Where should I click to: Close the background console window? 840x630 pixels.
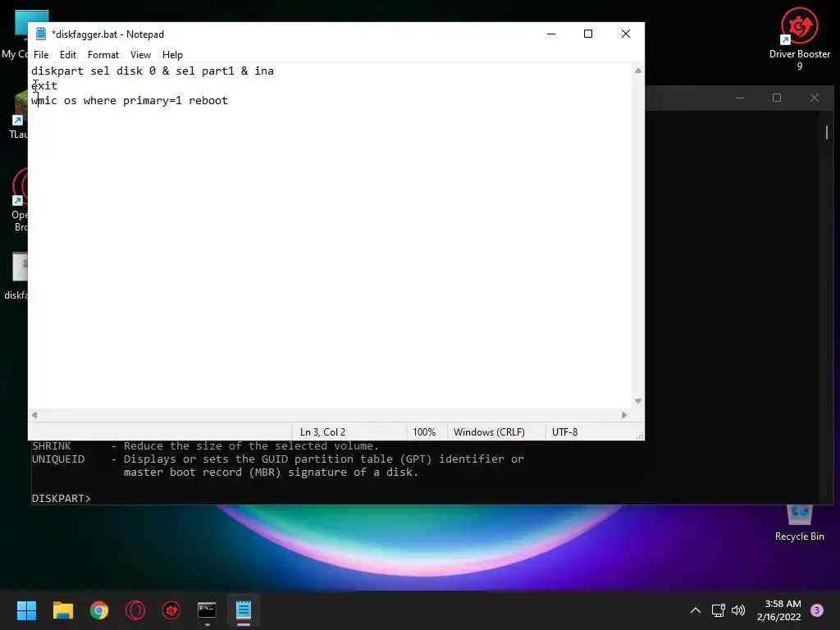pyautogui.click(x=815, y=98)
